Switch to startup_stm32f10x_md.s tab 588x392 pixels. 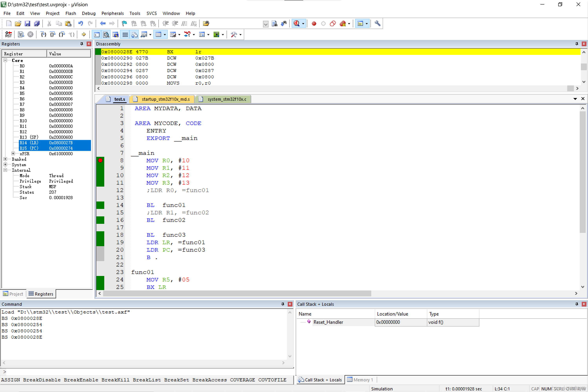tap(165, 99)
